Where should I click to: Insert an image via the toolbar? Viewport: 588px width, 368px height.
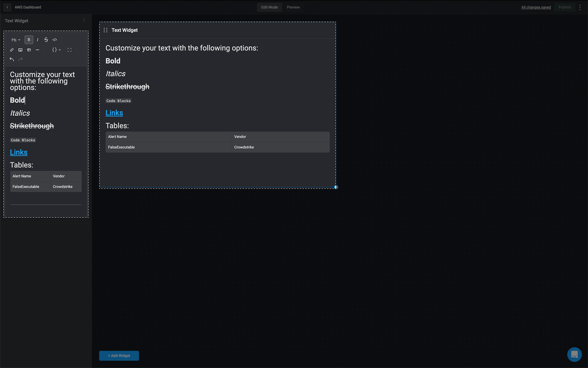[x=20, y=50]
